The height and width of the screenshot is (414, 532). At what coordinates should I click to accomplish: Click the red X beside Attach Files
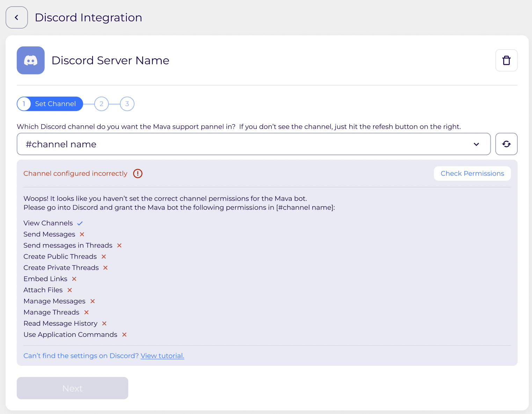click(70, 290)
